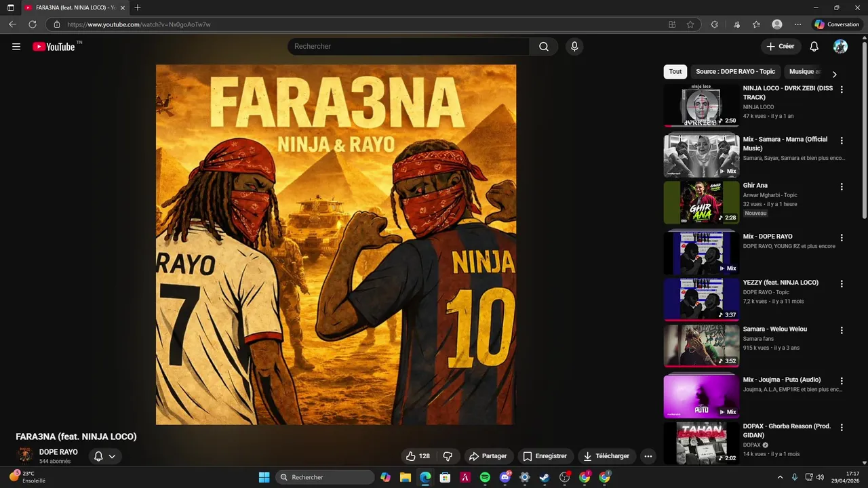Screen dimensions: 868x488
Task: Click the search magnifier button
Action: pos(544,47)
